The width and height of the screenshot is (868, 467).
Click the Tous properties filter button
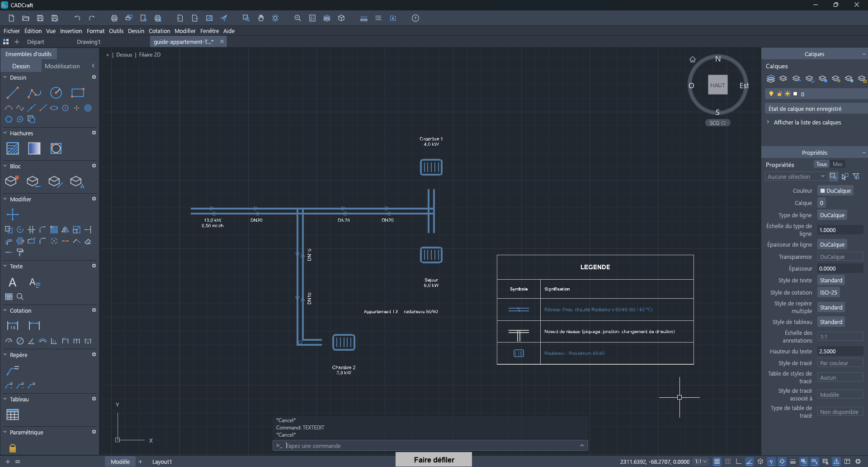click(821, 164)
